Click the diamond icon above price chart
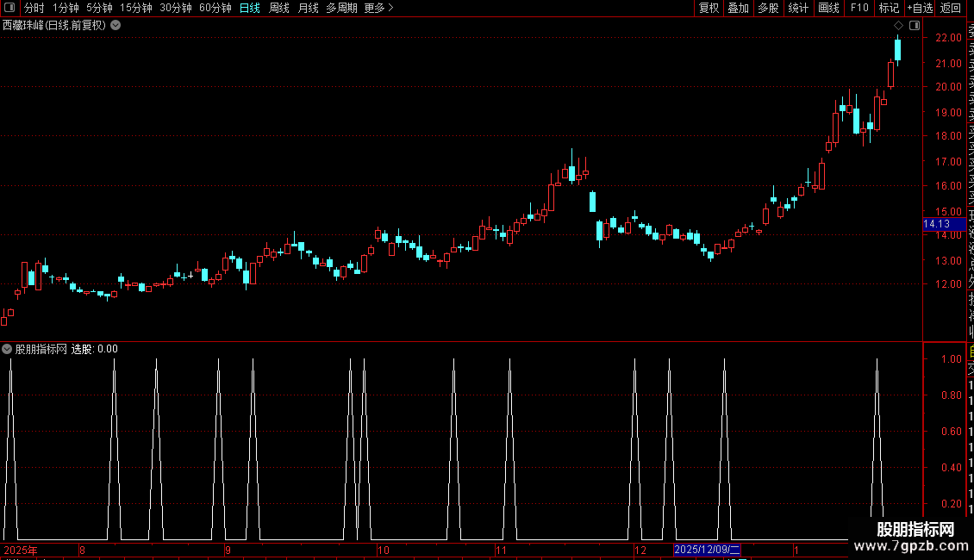Viewport: 974px width, 560px height. (x=898, y=26)
